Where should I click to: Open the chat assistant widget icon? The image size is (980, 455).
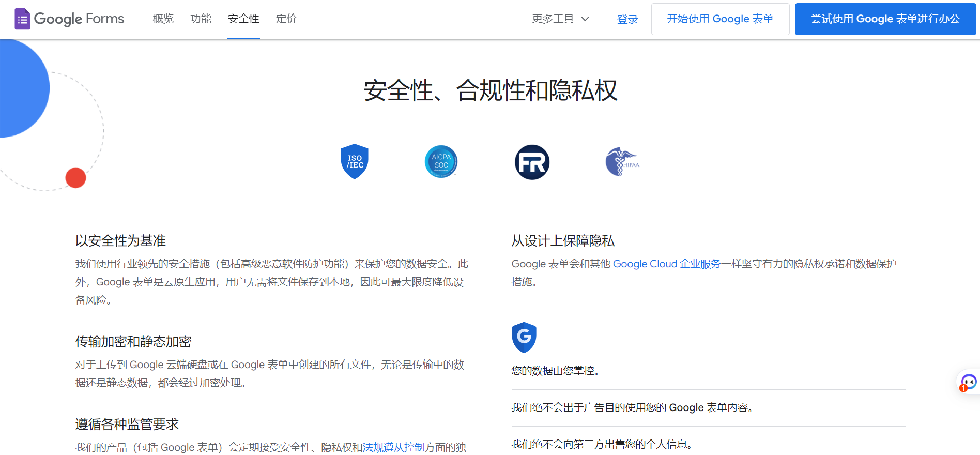click(968, 383)
